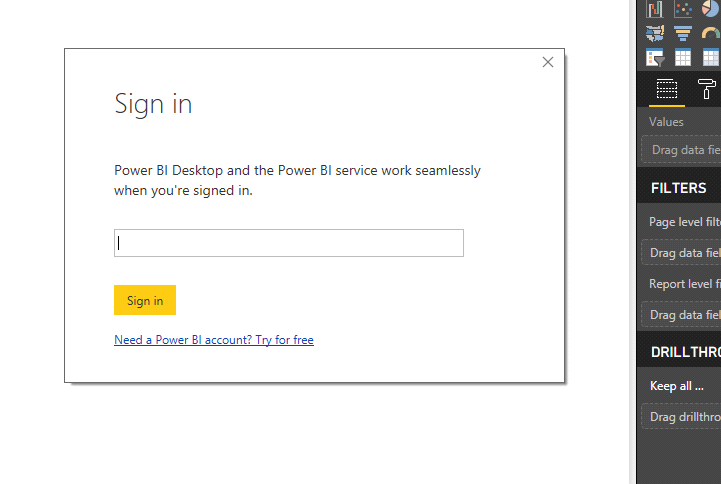Image resolution: width=721 pixels, height=484 pixels.
Task: Click the email input field
Action: point(289,243)
